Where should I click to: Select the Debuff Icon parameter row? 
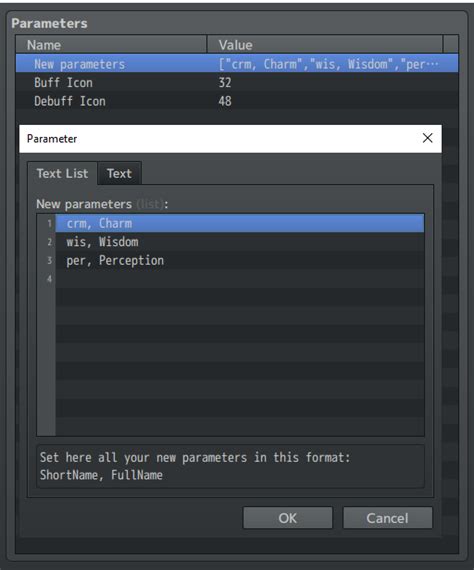237,101
